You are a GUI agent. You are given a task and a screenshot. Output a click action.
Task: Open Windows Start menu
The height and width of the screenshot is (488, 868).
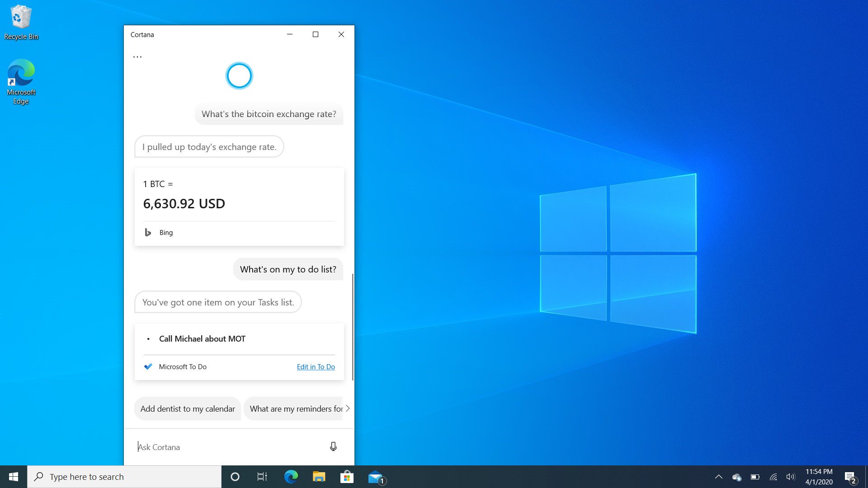tap(13, 476)
